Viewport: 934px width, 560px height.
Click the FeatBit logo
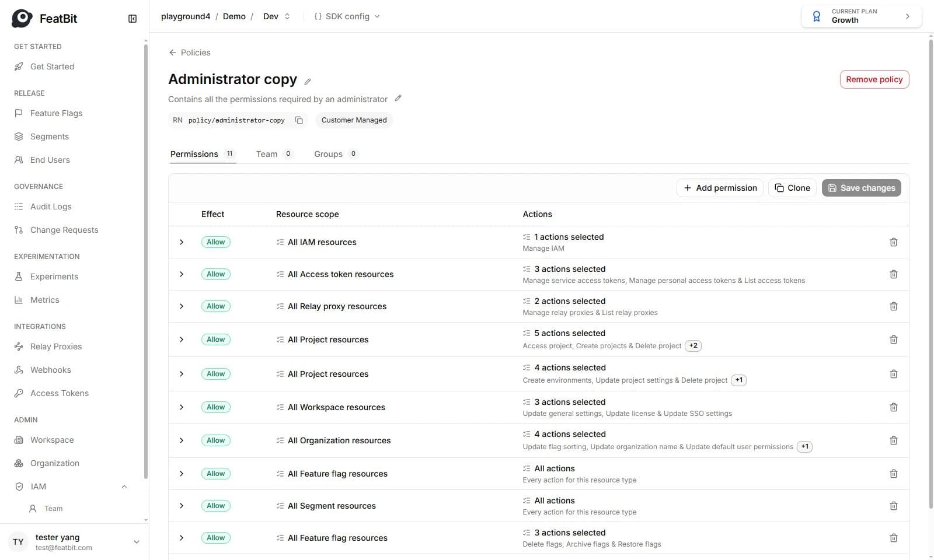point(44,19)
